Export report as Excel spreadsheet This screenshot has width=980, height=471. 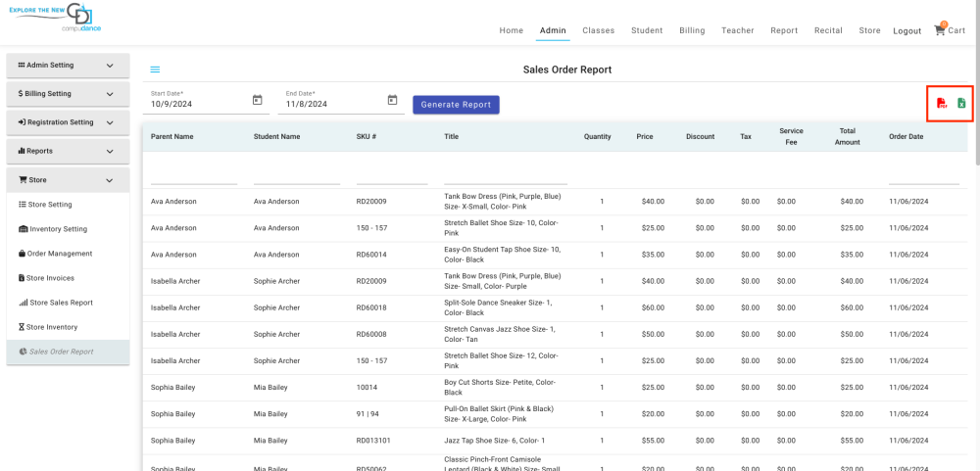961,104
